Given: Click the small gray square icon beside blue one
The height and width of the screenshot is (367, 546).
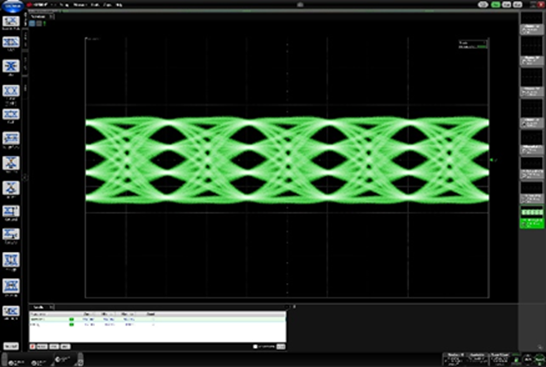Looking at the screenshot, I should [39, 23].
